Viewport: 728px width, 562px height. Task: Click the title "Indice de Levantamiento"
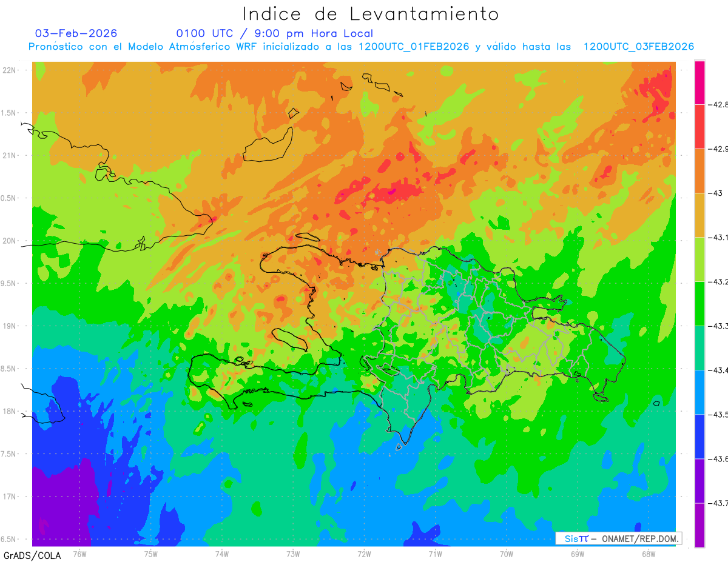[x=371, y=13]
